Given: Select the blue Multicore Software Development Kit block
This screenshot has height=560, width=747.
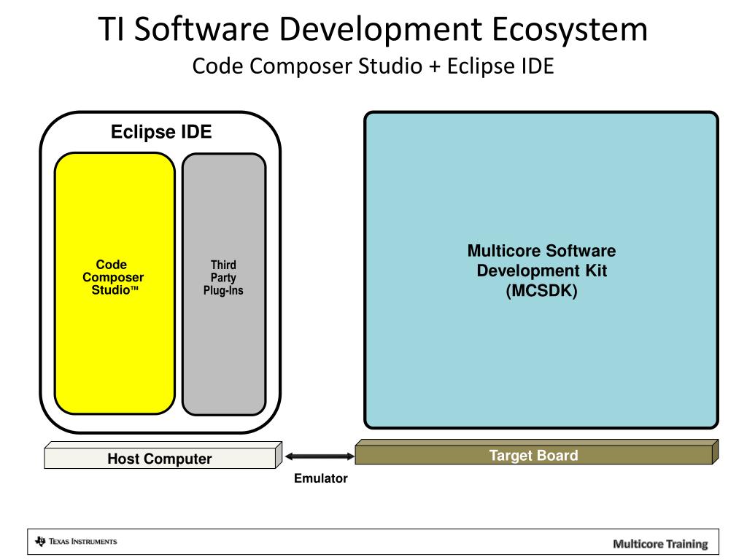Looking at the screenshot, I should pos(541,270).
